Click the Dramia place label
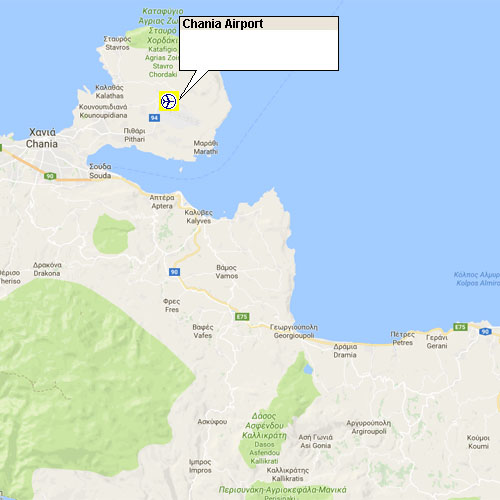Viewport: 500px width, 500px height. click(345, 351)
